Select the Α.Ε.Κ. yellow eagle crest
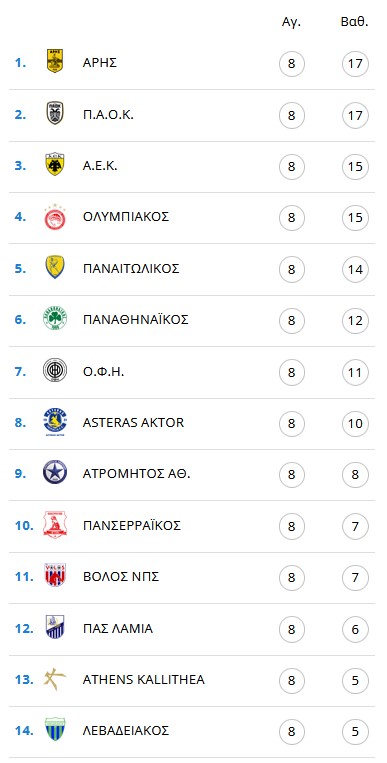Screen dimensions: 387x763 [x=55, y=164]
